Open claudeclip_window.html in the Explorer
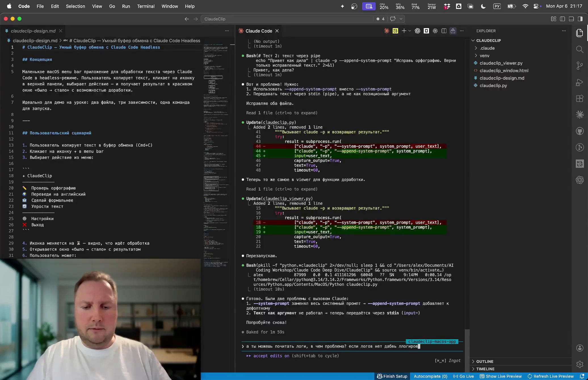Viewport: 588px width, 380px height. (x=504, y=71)
